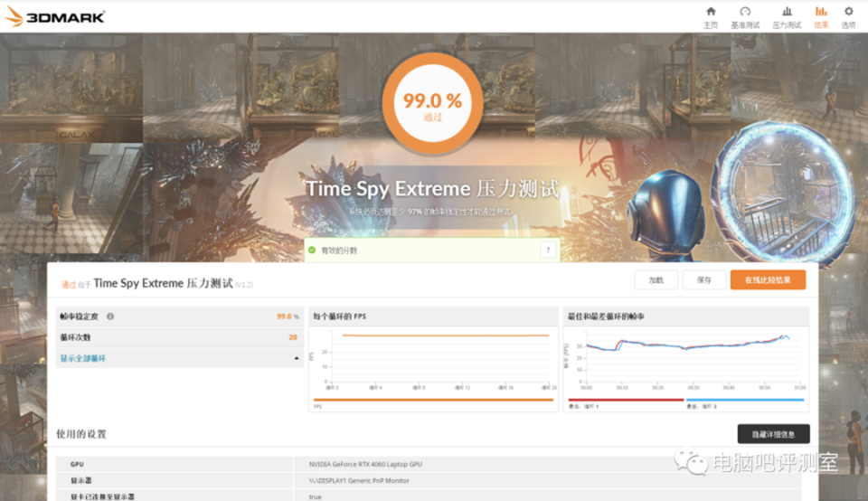Click the 隐藏详细信息 button
This screenshot has width=868, height=501.
tap(773, 434)
